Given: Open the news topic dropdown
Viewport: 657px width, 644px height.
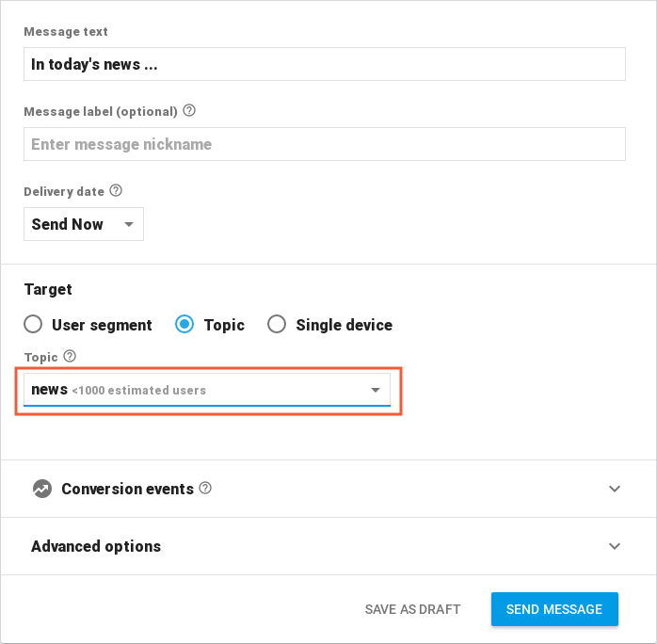Looking at the screenshot, I should pyautogui.click(x=207, y=390).
